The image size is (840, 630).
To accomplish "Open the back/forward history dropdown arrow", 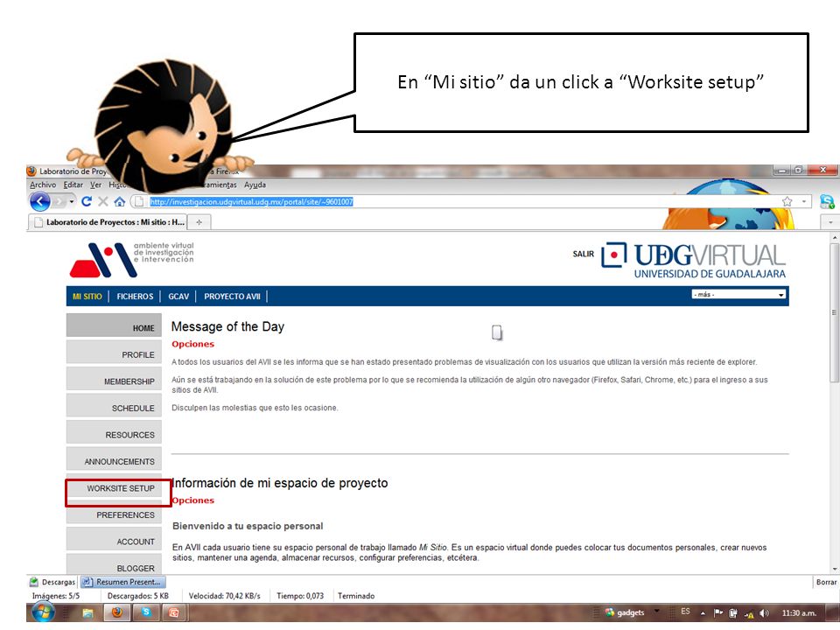I will (x=72, y=202).
